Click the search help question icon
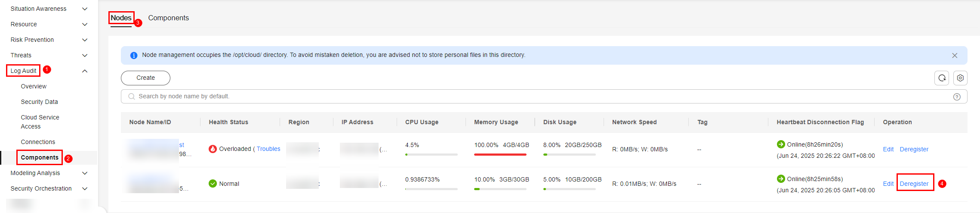Image resolution: width=980 pixels, height=213 pixels. click(x=957, y=97)
